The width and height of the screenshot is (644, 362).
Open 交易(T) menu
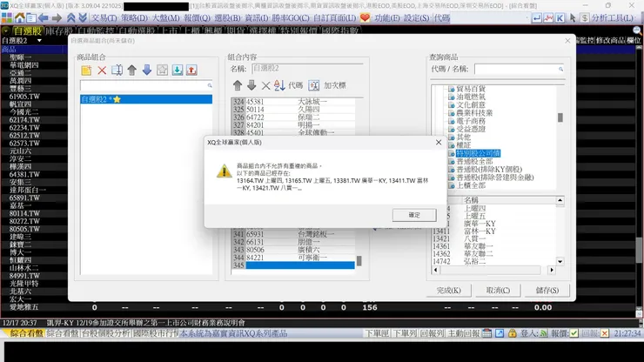104,18
